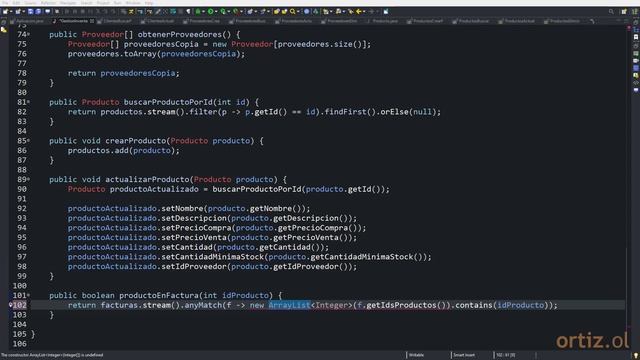The width and height of the screenshot is (640, 360).
Task: Click line number 105 in the gutter
Action: [19, 334]
